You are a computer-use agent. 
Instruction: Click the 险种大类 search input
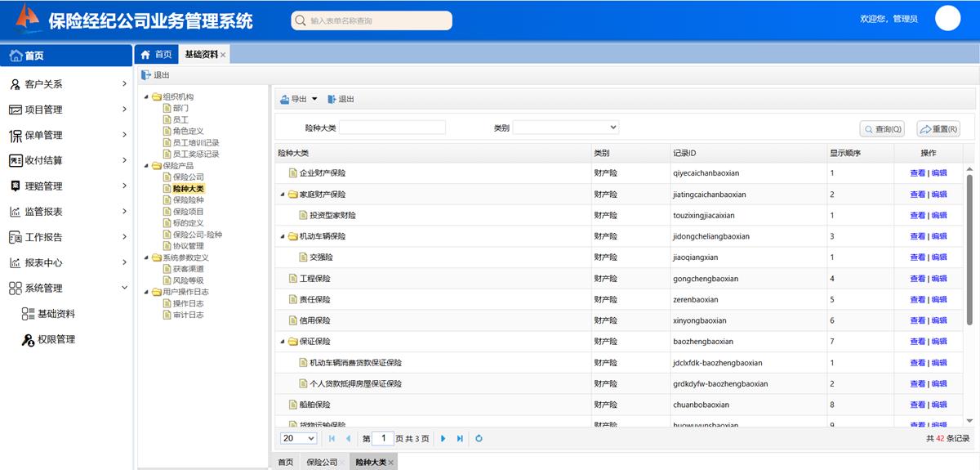click(x=392, y=128)
